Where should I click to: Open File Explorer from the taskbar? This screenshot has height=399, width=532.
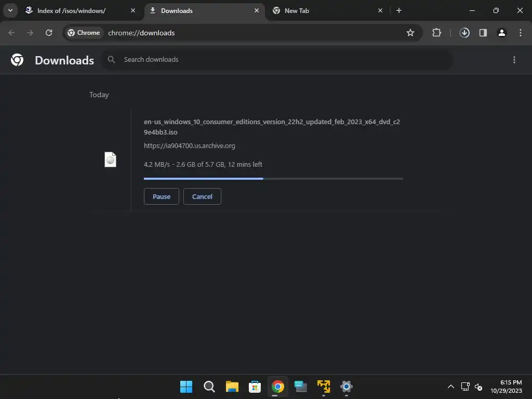(x=232, y=387)
